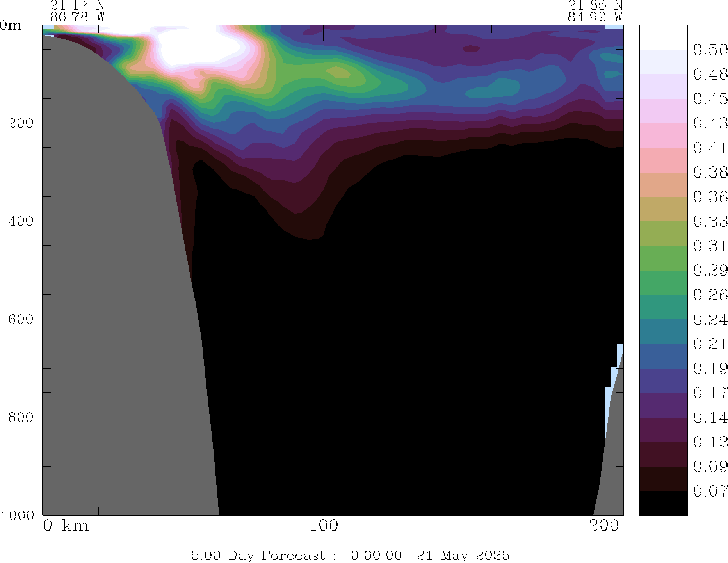Screen dimensions: 728x563
Task: Click the 0 km distance label
Action: point(66,526)
